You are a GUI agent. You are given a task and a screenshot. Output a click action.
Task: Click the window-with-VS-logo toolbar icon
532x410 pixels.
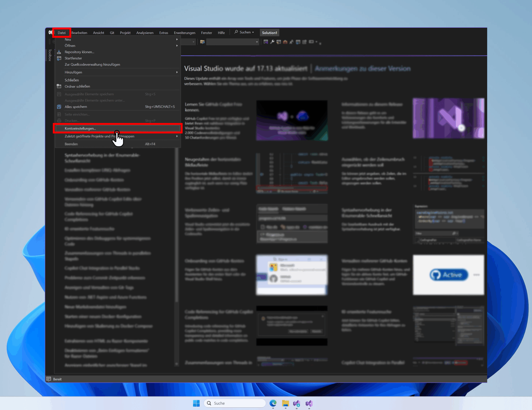tap(266, 42)
